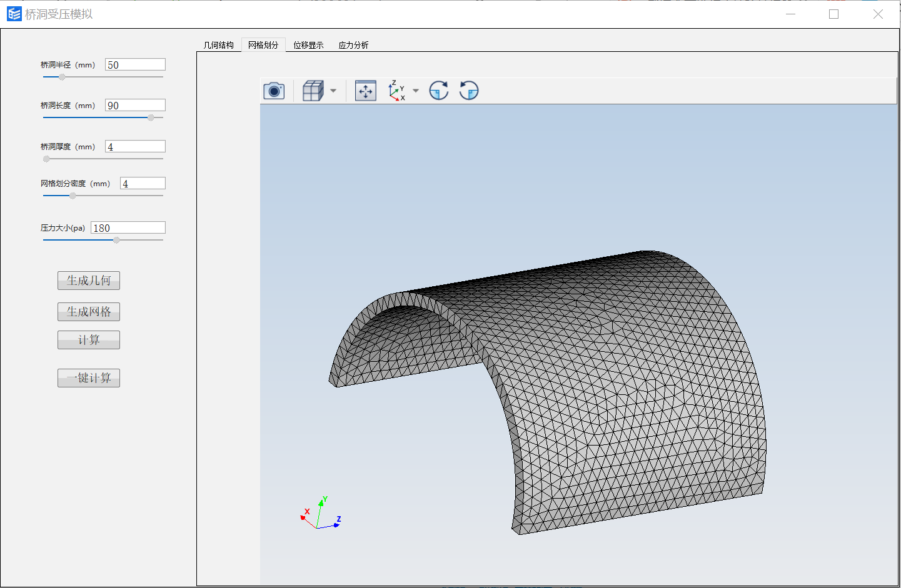Viewport: 901px width, 588px height.
Task: Click the XYZ axis direction icon
Action: (x=396, y=91)
